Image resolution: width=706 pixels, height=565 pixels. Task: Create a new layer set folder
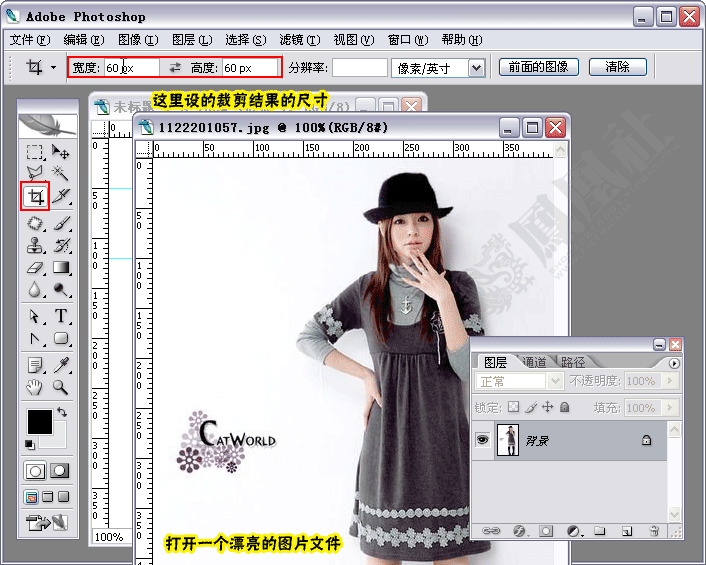(x=600, y=531)
